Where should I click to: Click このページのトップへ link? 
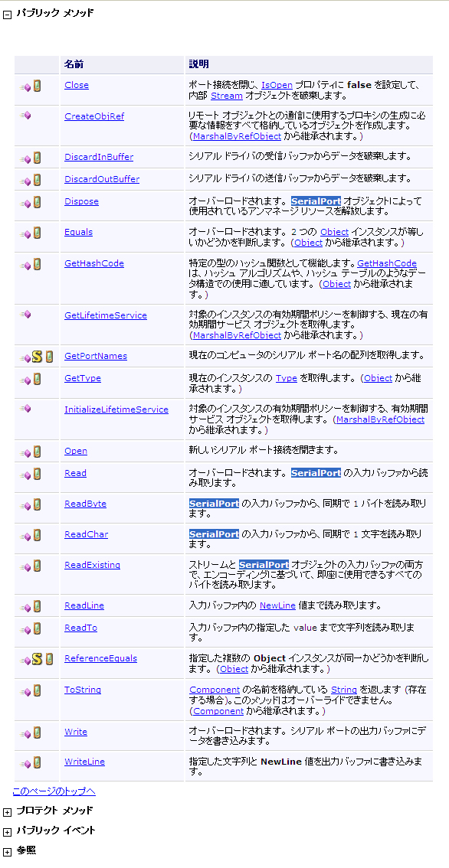(x=54, y=791)
